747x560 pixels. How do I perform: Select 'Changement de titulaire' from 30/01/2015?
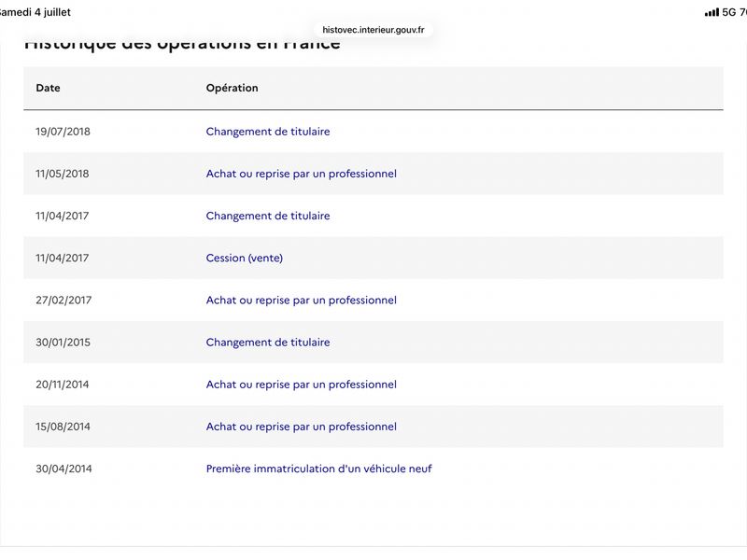click(268, 343)
